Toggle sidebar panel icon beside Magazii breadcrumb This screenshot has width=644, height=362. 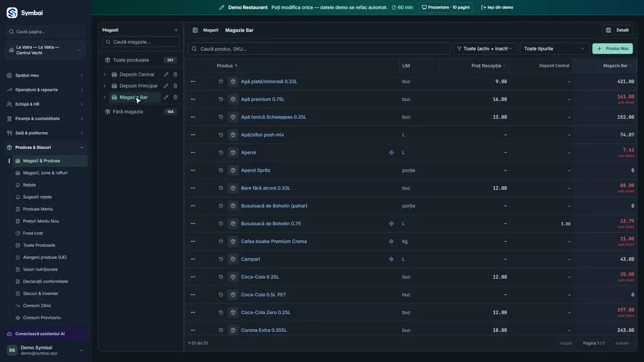pyautogui.click(x=195, y=30)
